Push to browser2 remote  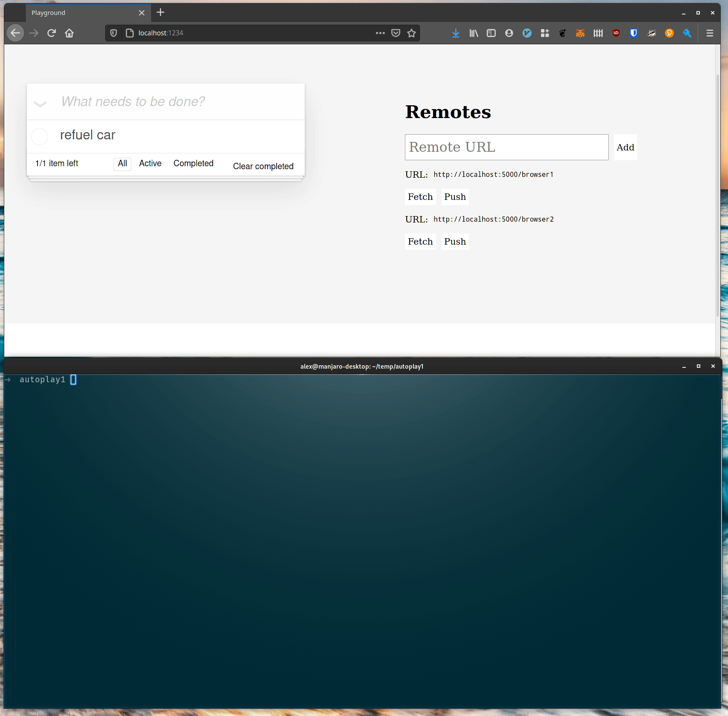pyautogui.click(x=455, y=242)
